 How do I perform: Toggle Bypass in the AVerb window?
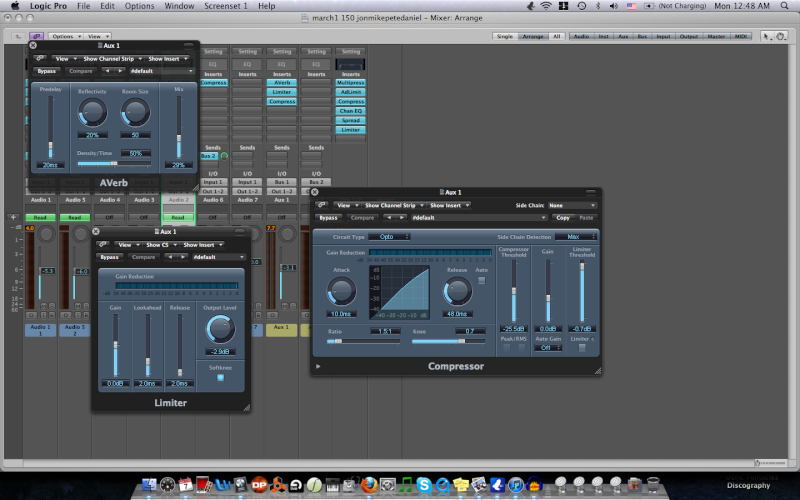click(x=46, y=71)
